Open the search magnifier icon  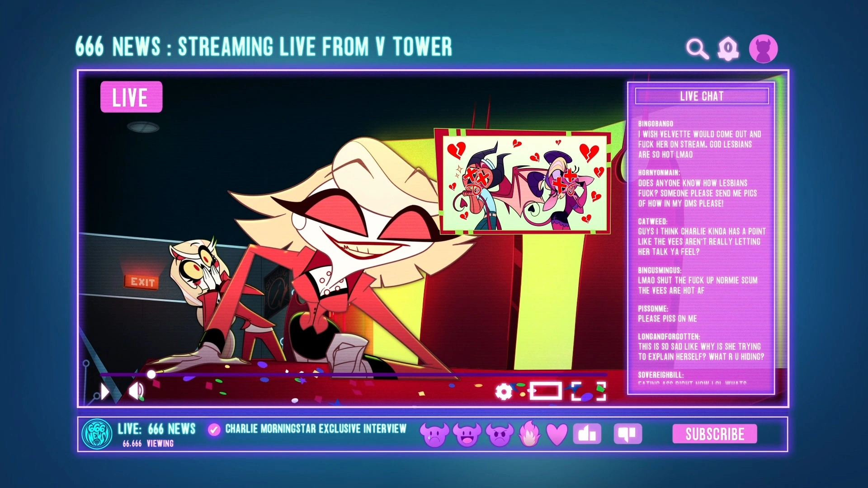point(697,49)
